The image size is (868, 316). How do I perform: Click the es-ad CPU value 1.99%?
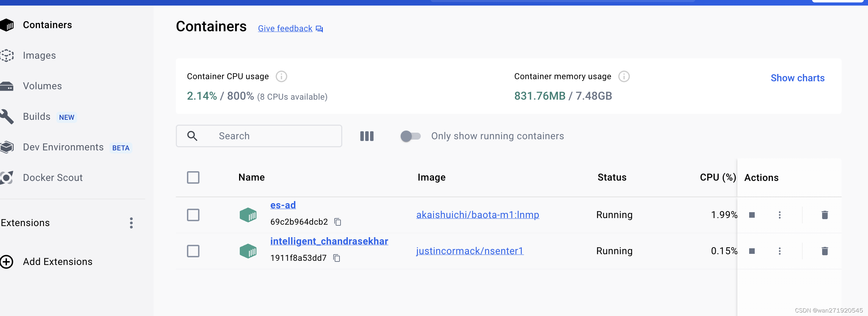point(724,215)
